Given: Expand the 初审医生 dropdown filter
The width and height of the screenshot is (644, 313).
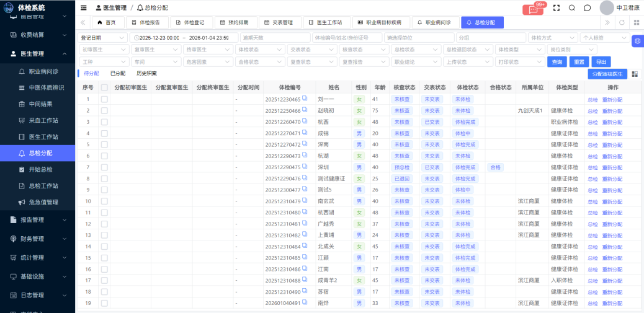Looking at the screenshot, I should coord(102,50).
